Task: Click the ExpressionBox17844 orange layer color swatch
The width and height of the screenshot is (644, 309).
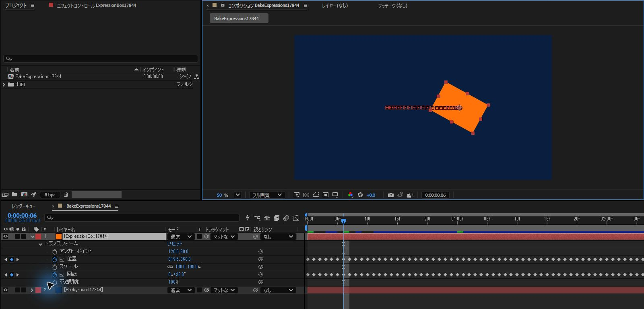Action: pyautogui.click(x=59, y=237)
